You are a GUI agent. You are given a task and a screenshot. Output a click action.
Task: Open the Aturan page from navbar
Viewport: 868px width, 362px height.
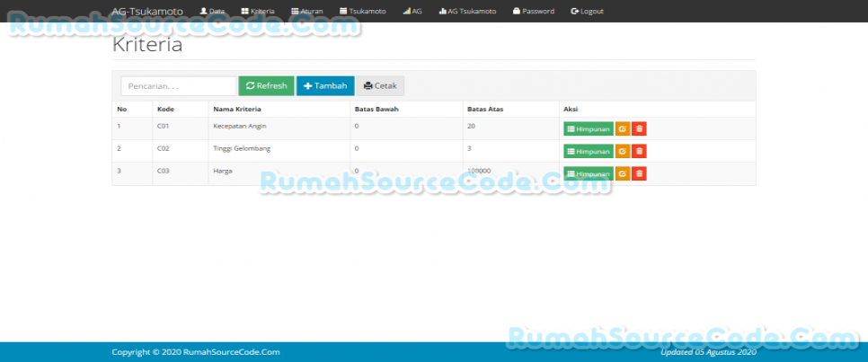point(307,11)
